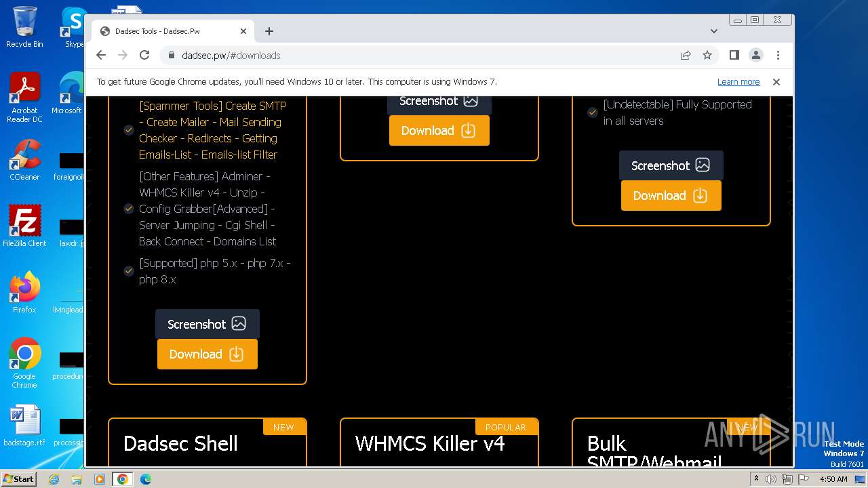868x488 pixels.
Task: Click the greyed-out forward navigation arrow
Action: click(x=123, y=55)
